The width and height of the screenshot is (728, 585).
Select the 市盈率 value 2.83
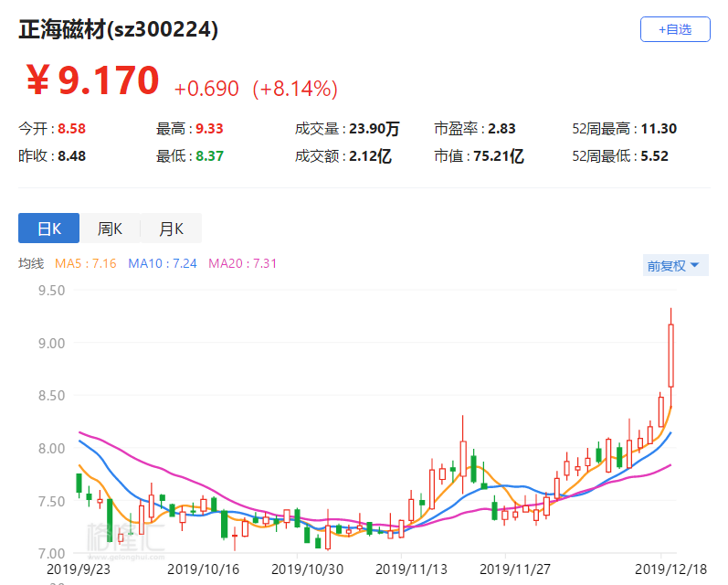(x=501, y=129)
